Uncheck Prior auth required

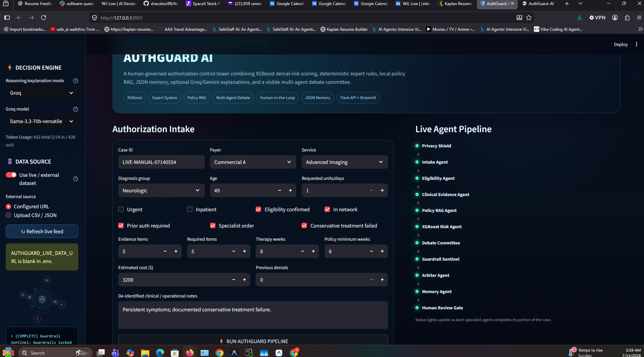(121, 226)
